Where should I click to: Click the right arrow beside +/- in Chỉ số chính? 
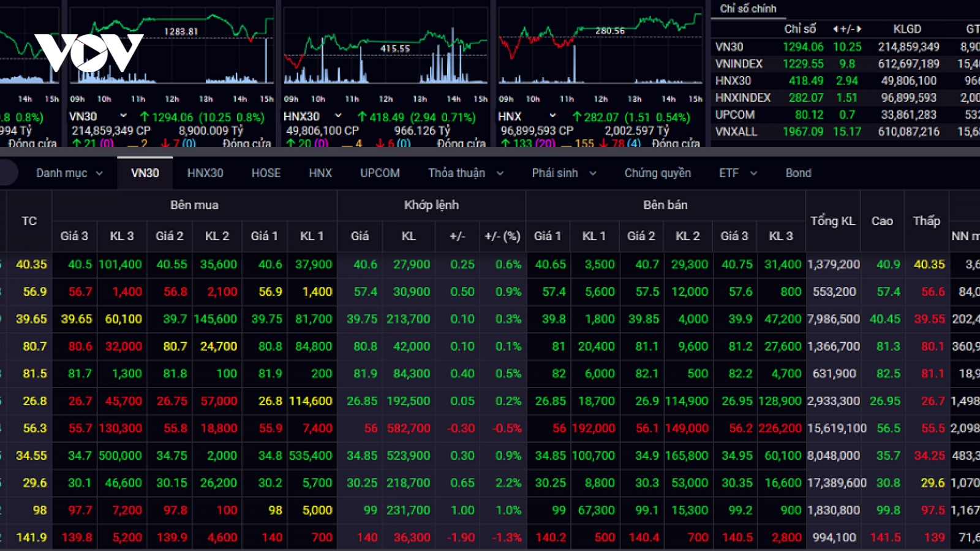[859, 29]
